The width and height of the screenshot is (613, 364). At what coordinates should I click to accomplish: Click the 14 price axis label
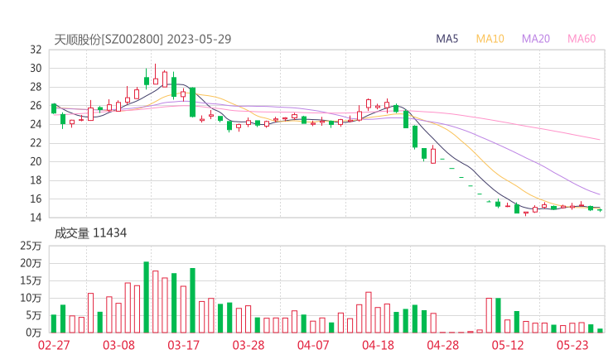36,217
